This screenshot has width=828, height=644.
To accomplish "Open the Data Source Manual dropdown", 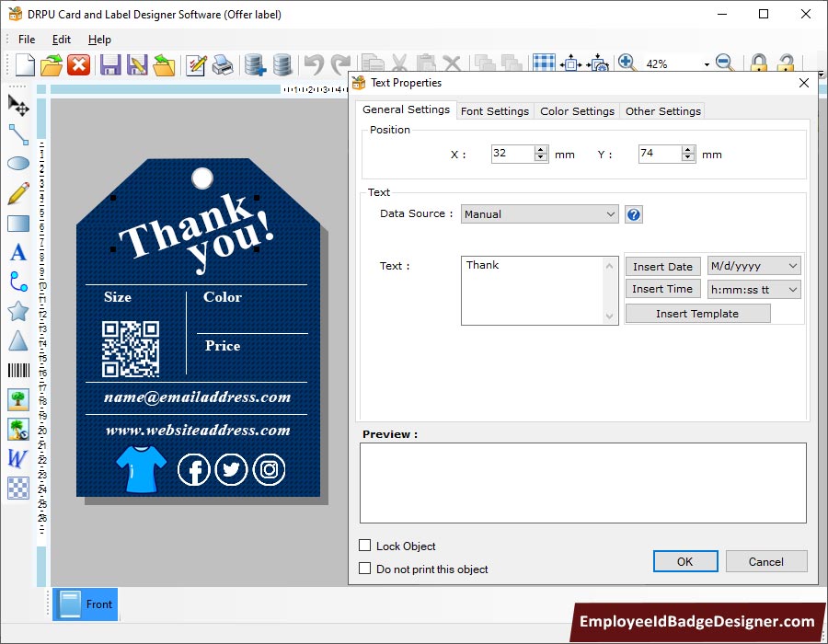I will click(x=539, y=214).
